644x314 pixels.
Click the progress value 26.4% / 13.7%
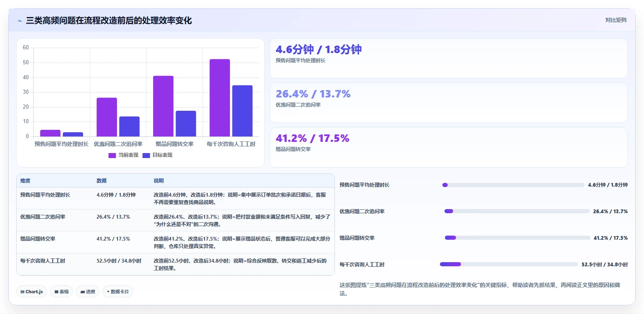(x=610, y=211)
